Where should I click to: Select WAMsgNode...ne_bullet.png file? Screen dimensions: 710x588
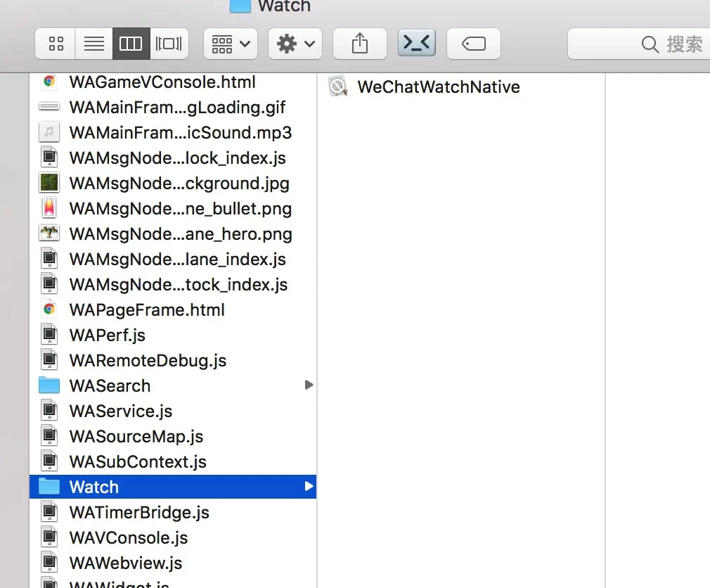click(172, 209)
